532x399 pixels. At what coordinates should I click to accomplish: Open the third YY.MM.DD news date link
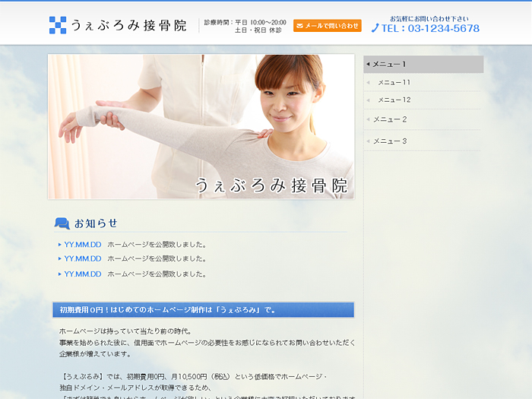pos(83,274)
